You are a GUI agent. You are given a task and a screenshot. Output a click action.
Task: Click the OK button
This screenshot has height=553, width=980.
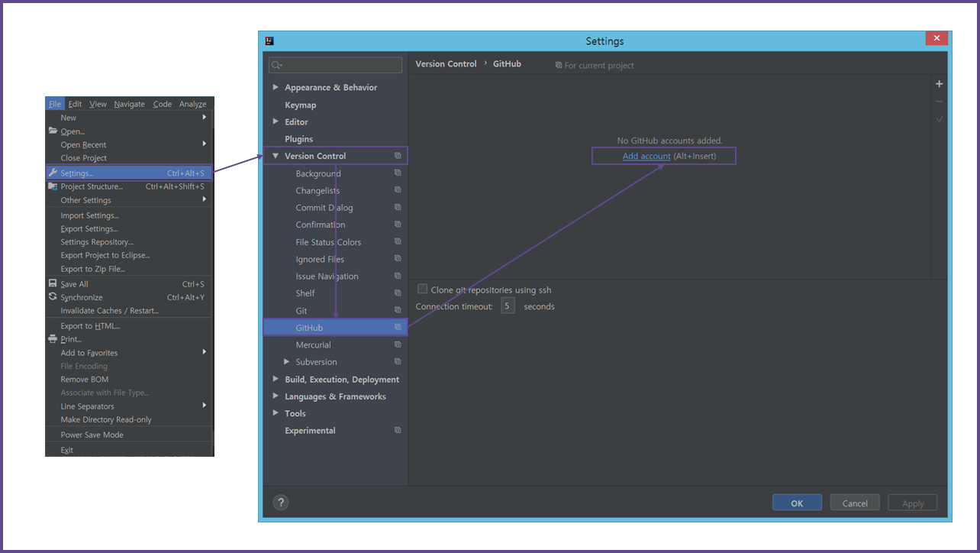[x=797, y=503]
